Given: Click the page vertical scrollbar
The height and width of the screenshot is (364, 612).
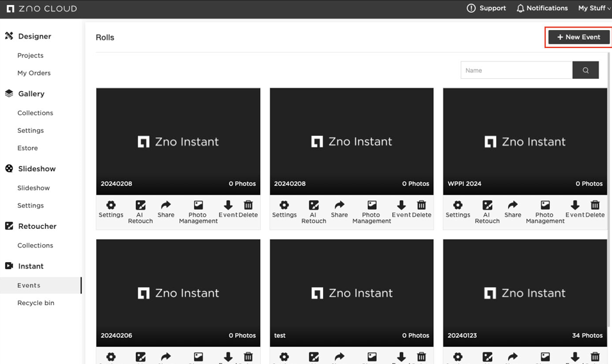Looking at the screenshot, I should (609, 191).
